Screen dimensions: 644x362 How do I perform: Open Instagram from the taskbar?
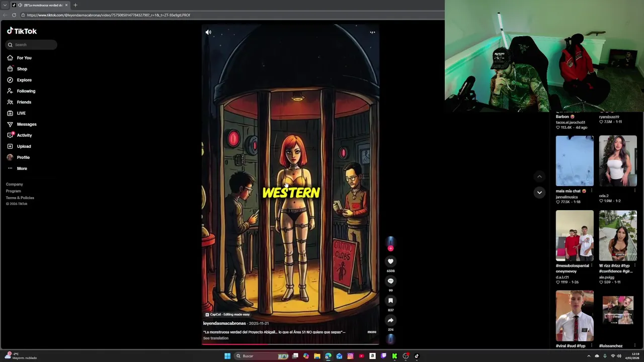pyautogui.click(x=350, y=356)
